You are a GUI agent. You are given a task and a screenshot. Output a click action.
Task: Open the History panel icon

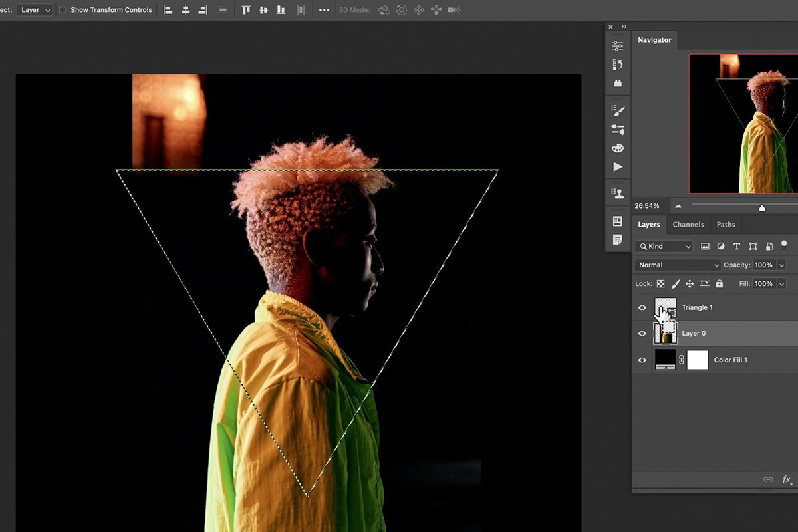(x=618, y=65)
